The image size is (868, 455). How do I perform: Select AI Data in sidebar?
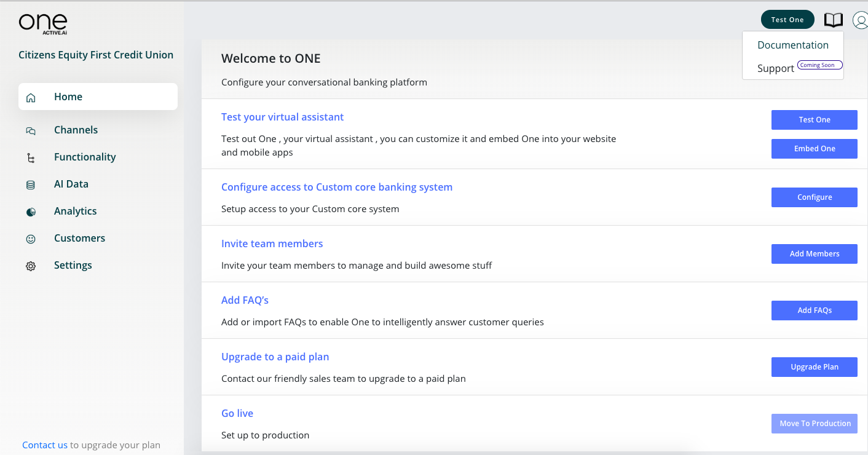pos(71,184)
